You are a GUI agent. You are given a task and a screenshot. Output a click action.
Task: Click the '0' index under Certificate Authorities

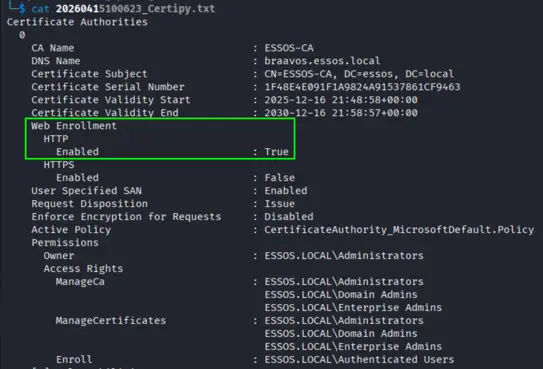point(22,35)
